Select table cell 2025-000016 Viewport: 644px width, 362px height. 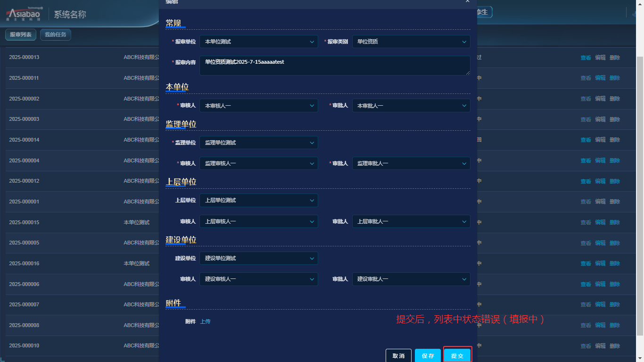pos(24,263)
